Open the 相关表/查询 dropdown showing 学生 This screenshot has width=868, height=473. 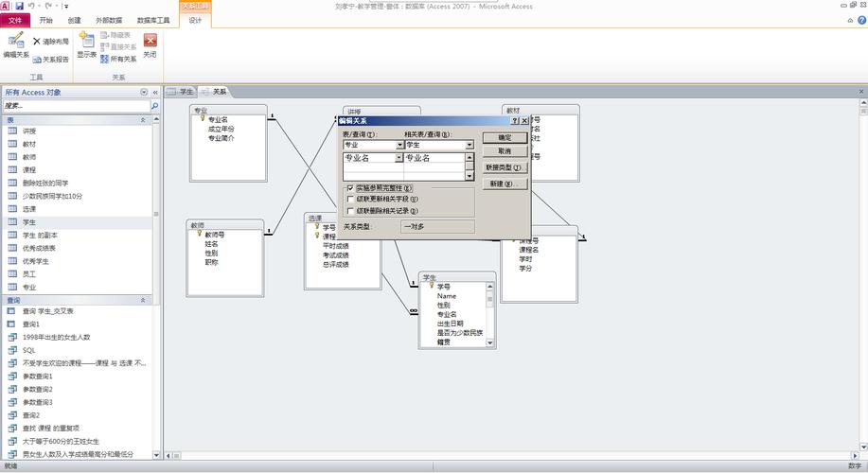point(469,145)
